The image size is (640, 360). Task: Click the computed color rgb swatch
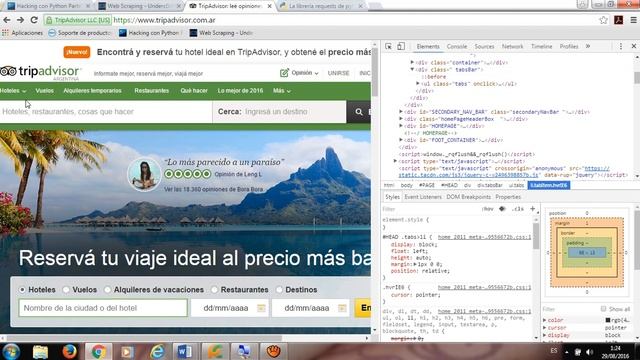[608, 320]
